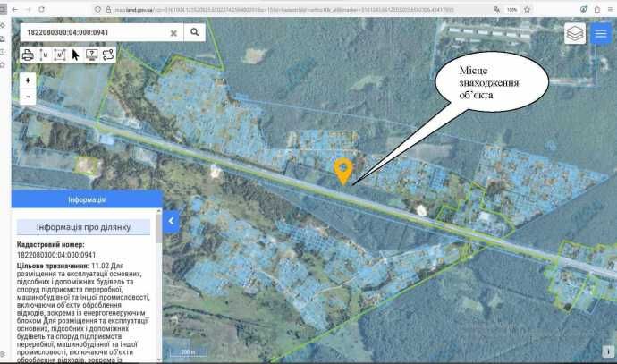The width and height of the screenshot is (617, 364).
Task: Reset the 100% zoom indicator
Action: tap(511, 10)
